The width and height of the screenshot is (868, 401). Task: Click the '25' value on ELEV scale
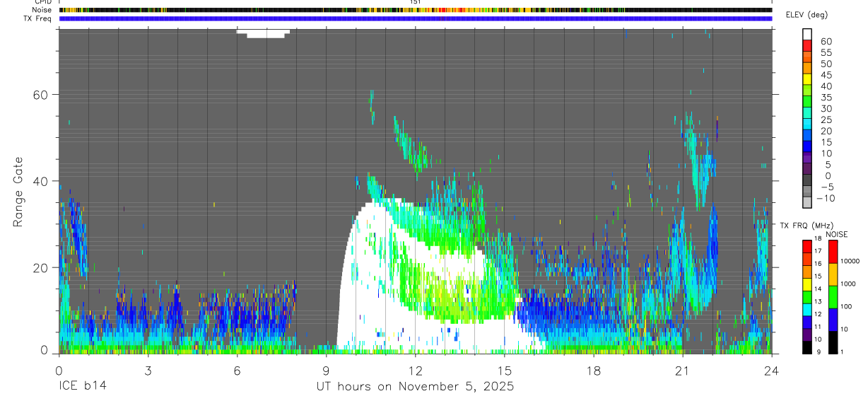click(826, 120)
